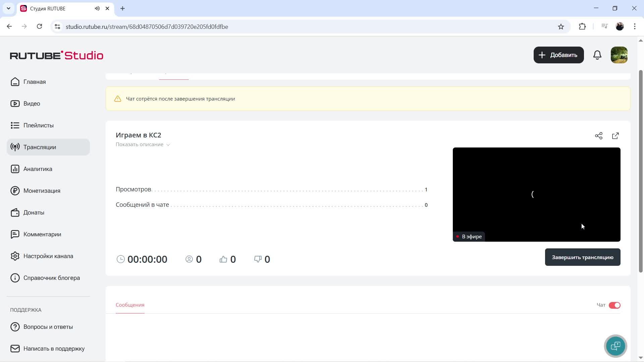Bookmark this page with the star icon

tap(561, 27)
